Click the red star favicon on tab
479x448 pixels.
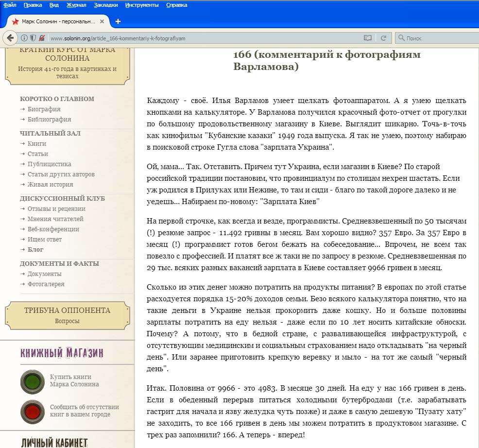[x=15, y=21]
